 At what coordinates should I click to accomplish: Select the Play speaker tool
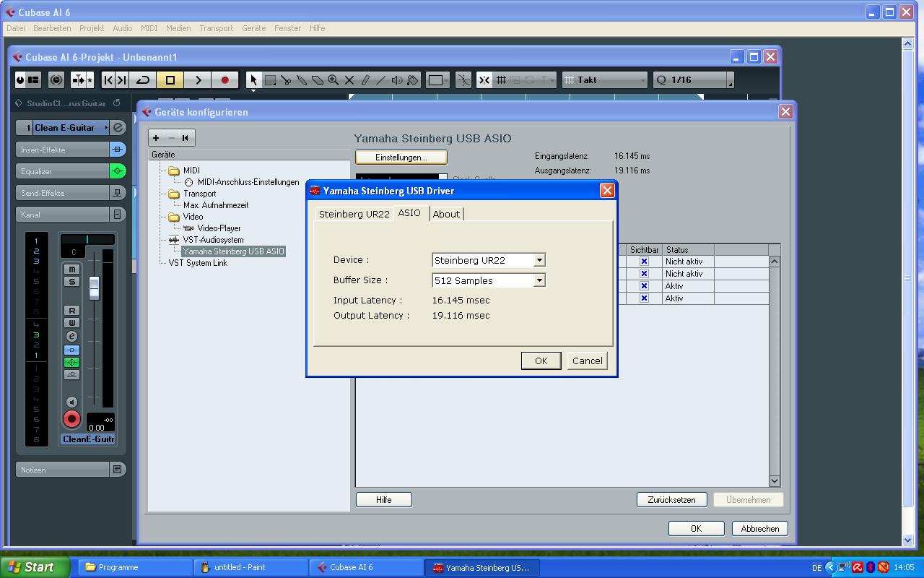(x=397, y=80)
